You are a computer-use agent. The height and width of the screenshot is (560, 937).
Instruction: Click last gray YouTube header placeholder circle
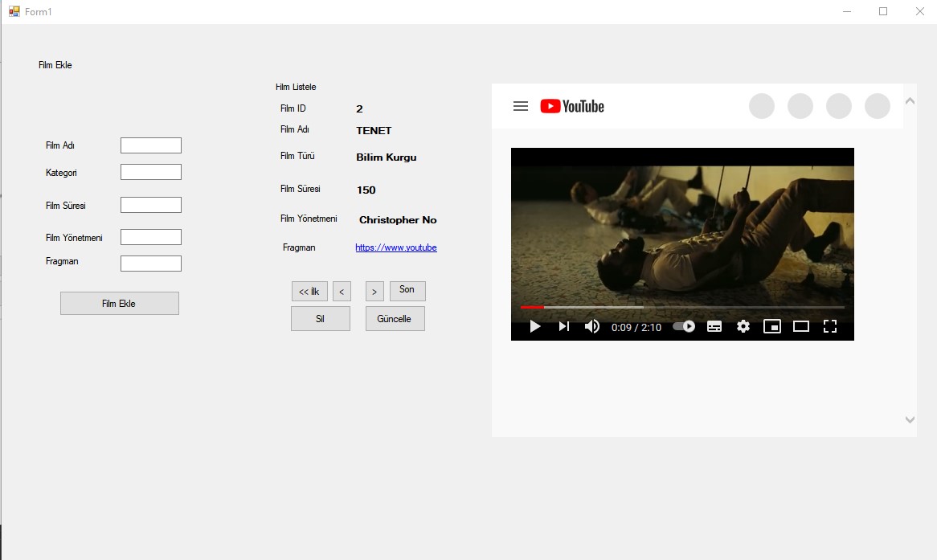878,106
